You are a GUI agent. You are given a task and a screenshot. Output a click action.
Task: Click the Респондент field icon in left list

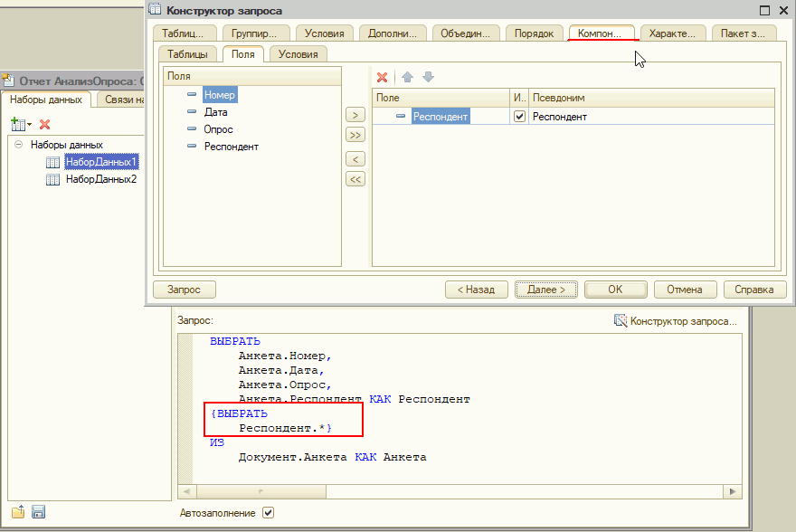[192, 147]
